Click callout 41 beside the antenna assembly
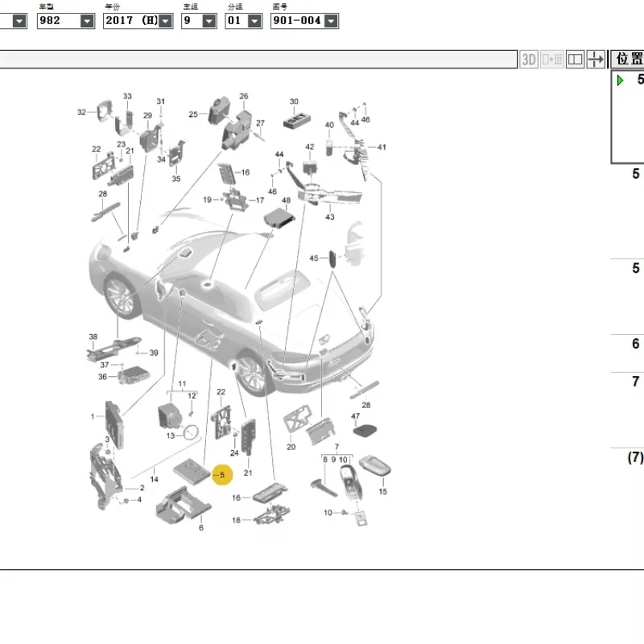The height and width of the screenshot is (644, 644). [x=382, y=147]
